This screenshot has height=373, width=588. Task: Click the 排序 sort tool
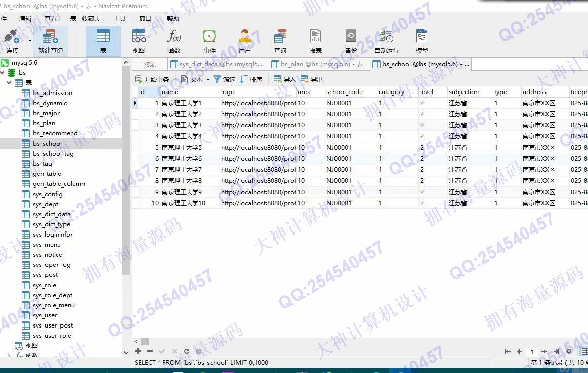(251, 79)
